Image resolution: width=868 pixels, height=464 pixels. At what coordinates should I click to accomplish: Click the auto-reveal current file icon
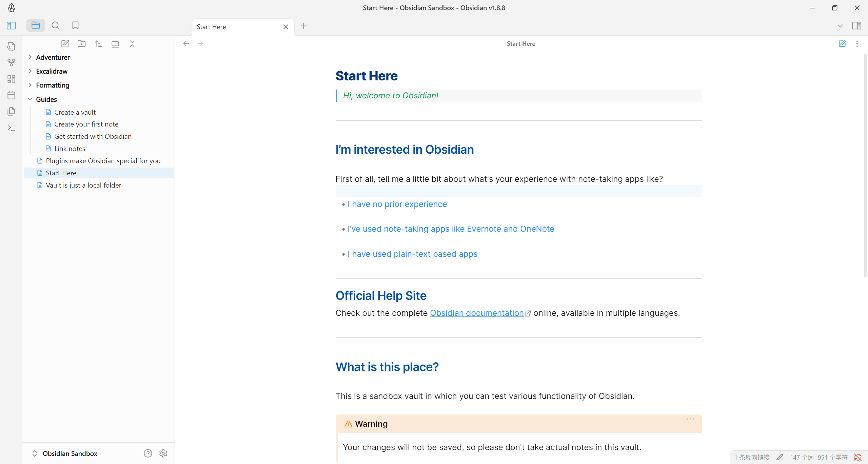point(115,43)
